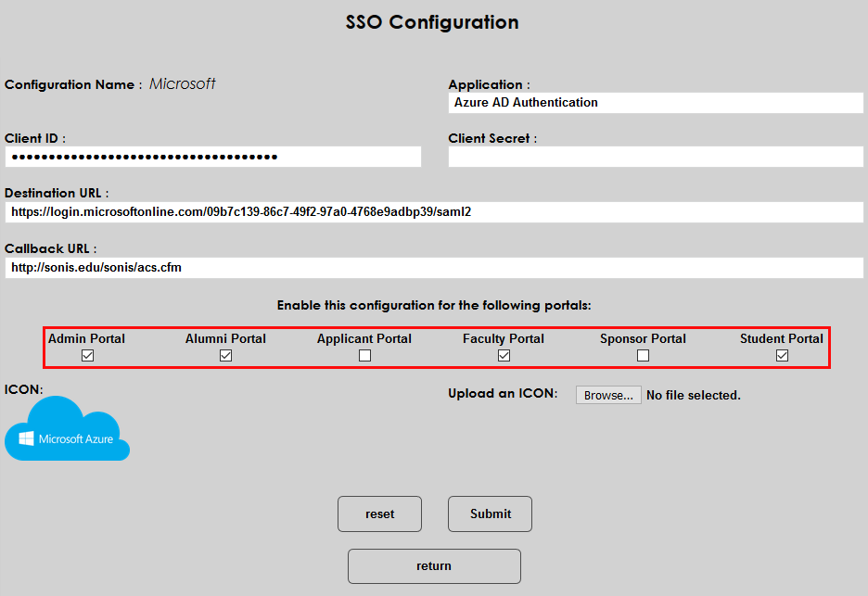Click the Callback URL input field
868x596 pixels.
pos(434,268)
